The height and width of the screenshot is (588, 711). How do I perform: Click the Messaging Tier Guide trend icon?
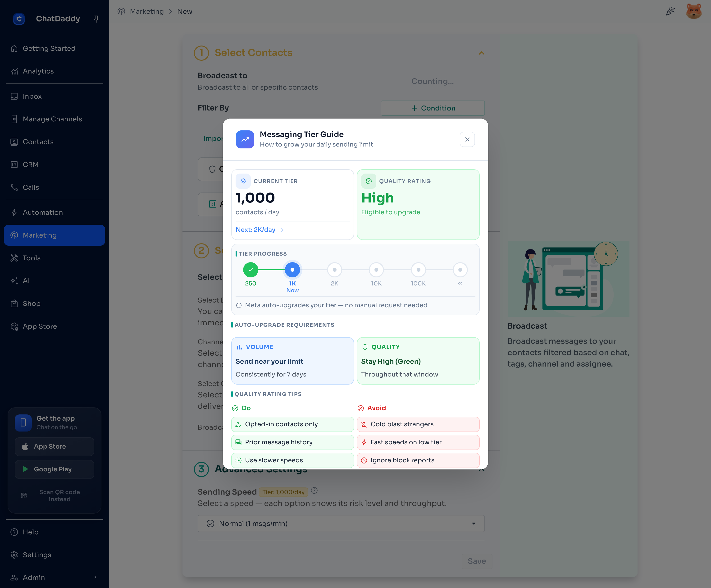245,139
